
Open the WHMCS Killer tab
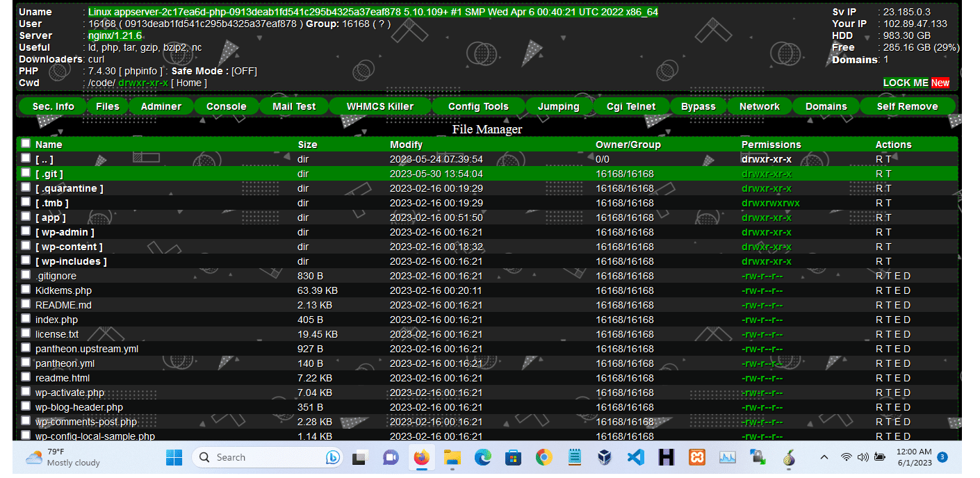click(380, 106)
